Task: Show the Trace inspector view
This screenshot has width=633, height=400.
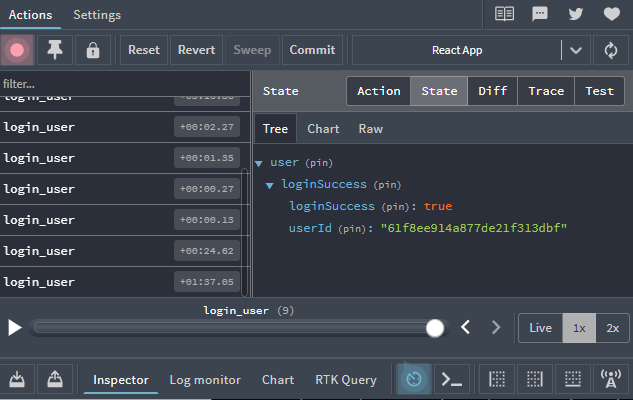Action: (546, 91)
